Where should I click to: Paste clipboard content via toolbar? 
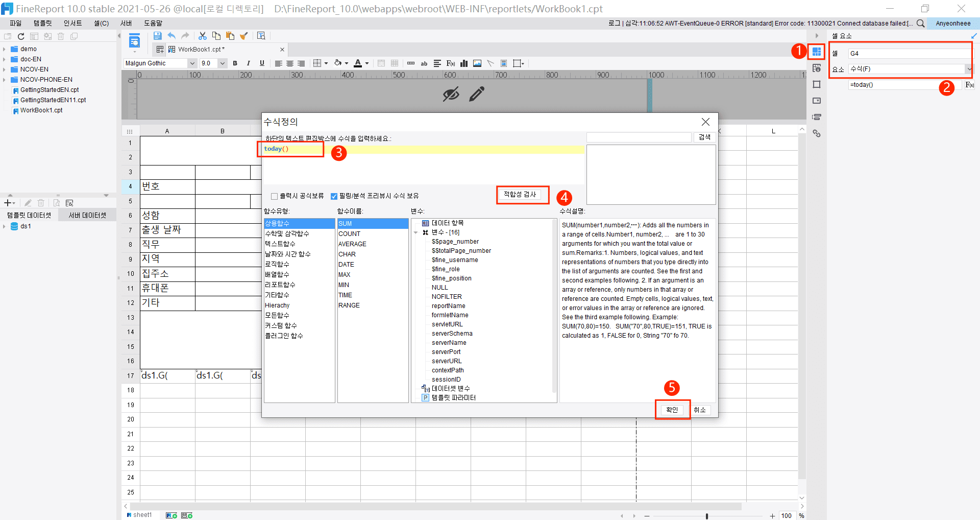point(230,36)
